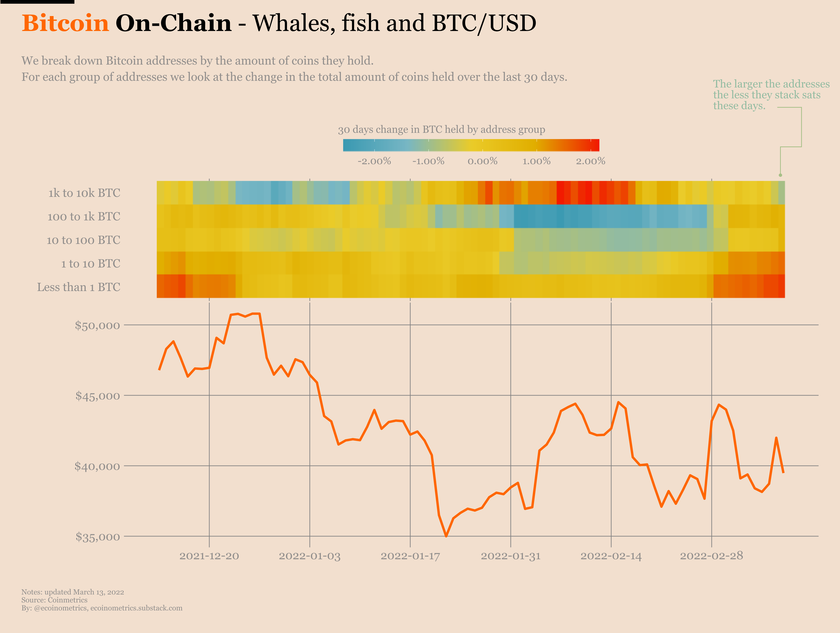Screen dimensions: 840x633
Task: Click the "10 to 100 BTC" row label
Action: coord(83,240)
